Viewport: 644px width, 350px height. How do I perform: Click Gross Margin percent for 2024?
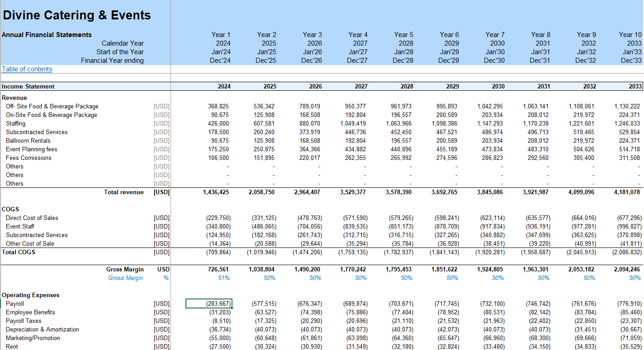pyautogui.click(x=224, y=278)
